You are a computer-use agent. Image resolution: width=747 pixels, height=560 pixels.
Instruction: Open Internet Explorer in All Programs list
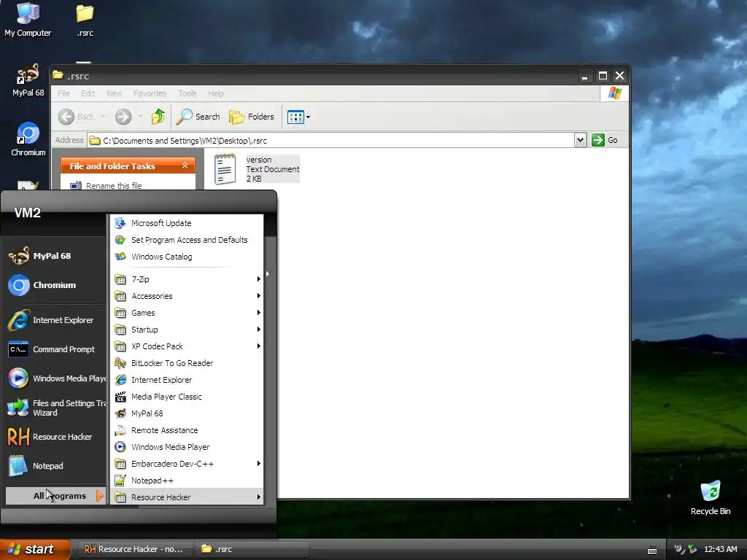point(187,379)
